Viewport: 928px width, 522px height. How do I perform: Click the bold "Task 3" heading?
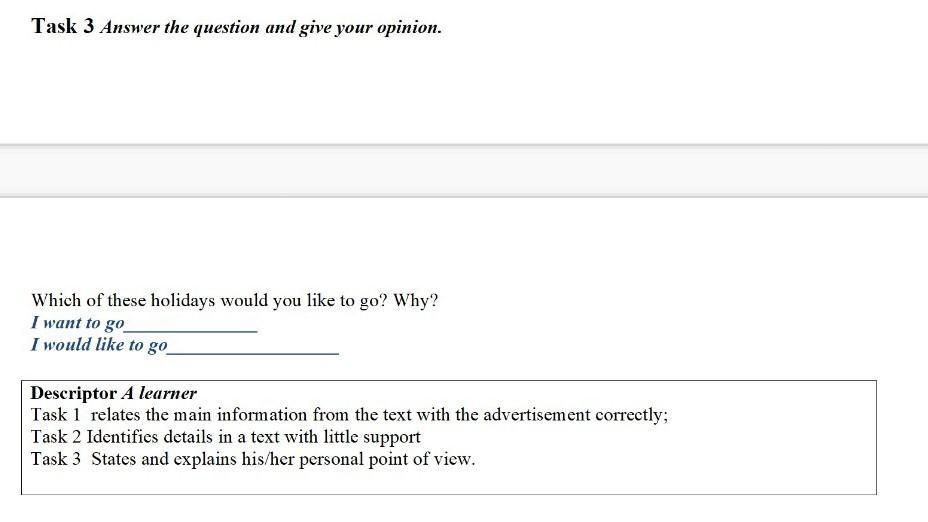62,27
